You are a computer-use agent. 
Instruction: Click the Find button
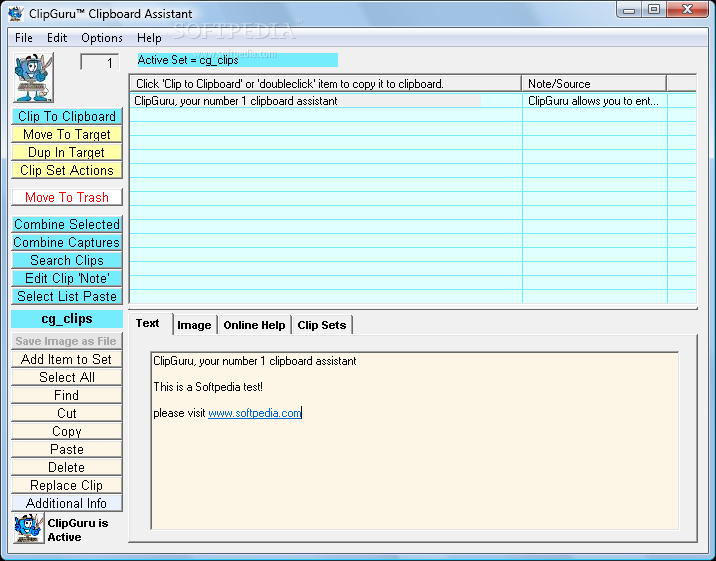point(67,395)
